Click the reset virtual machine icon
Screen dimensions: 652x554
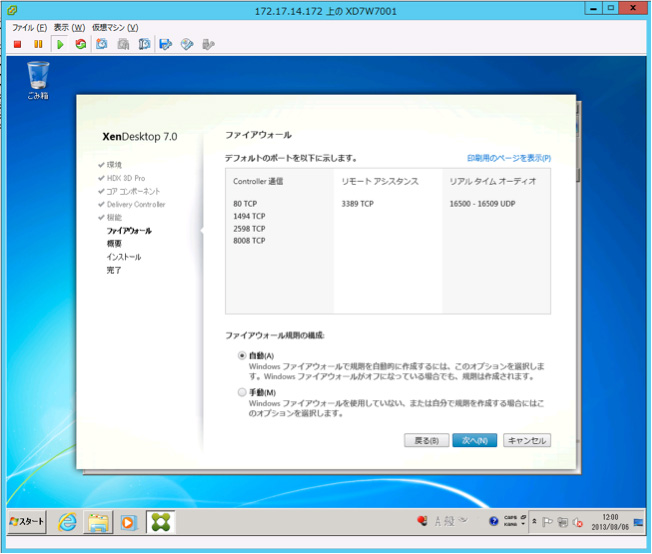pos(81,44)
